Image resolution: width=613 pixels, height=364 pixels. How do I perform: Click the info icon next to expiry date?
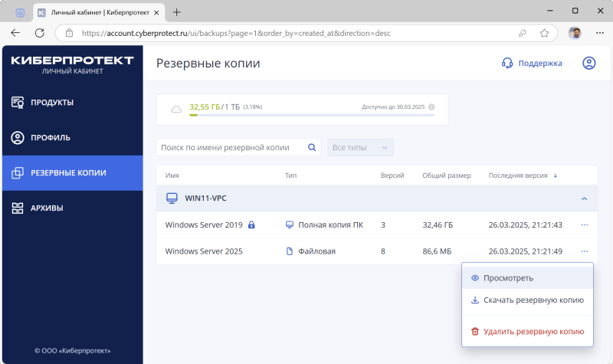pos(431,107)
